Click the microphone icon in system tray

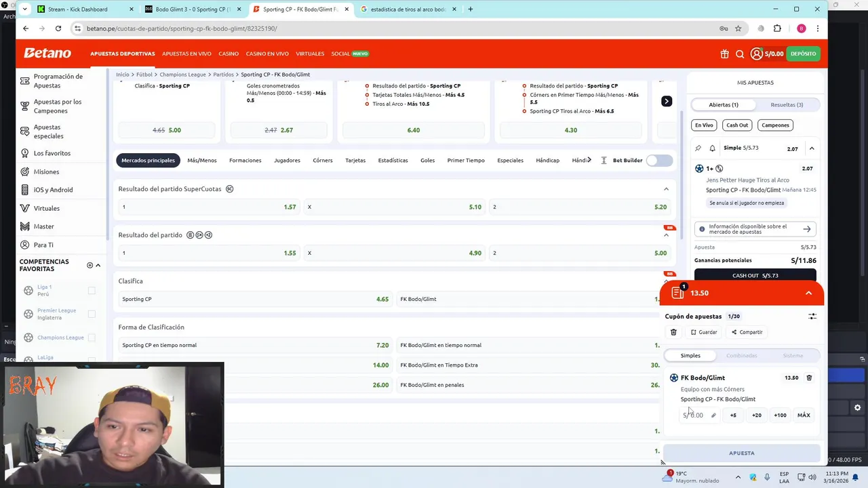[x=767, y=477]
